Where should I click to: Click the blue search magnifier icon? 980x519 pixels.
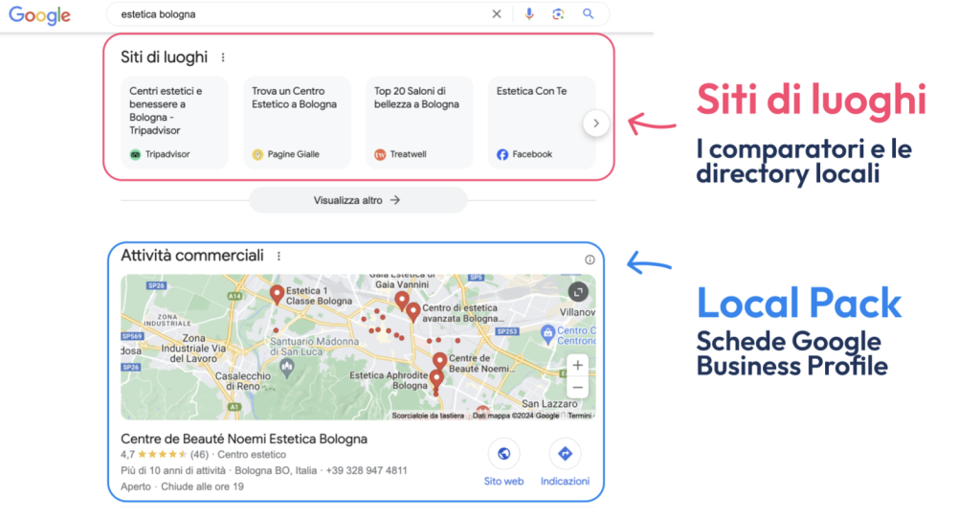(589, 13)
